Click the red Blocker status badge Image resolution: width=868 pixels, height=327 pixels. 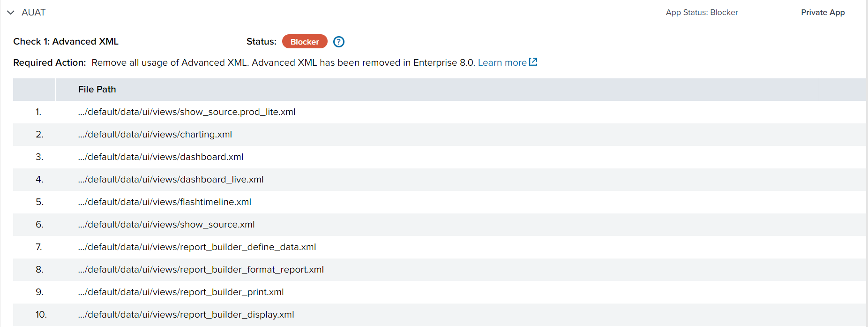305,42
